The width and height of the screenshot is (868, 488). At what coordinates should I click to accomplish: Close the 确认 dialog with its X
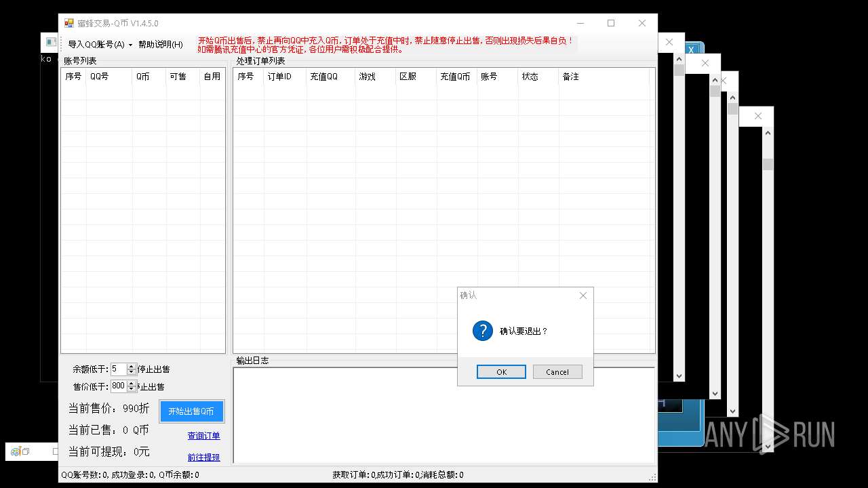point(583,296)
